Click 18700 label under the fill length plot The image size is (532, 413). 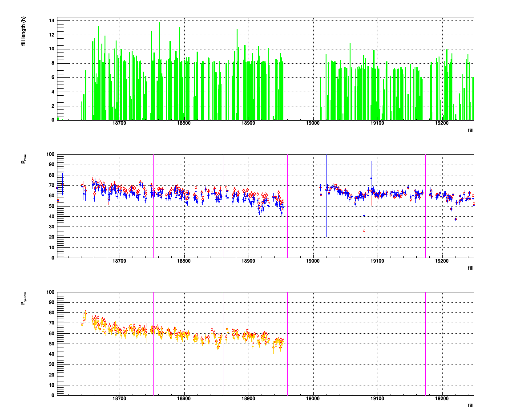[x=119, y=123]
